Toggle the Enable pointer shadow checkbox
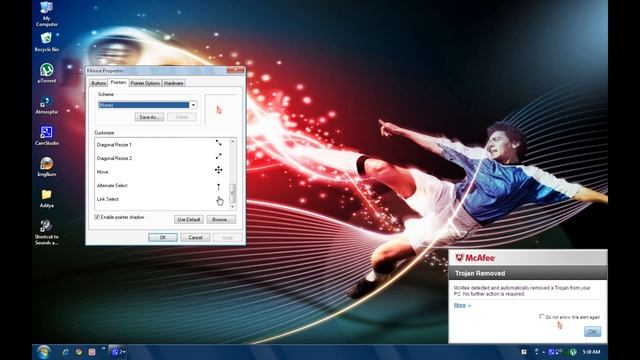 (97, 217)
